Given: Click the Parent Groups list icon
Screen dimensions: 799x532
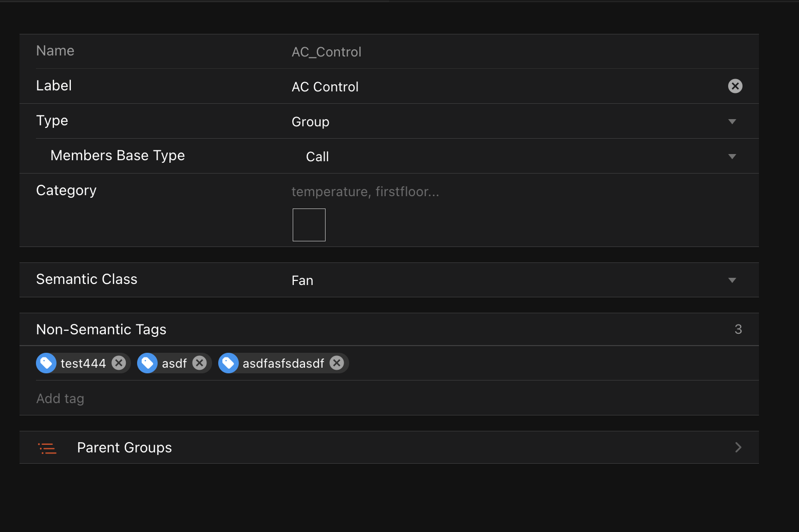Looking at the screenshot, I should [x=47, y=448].
